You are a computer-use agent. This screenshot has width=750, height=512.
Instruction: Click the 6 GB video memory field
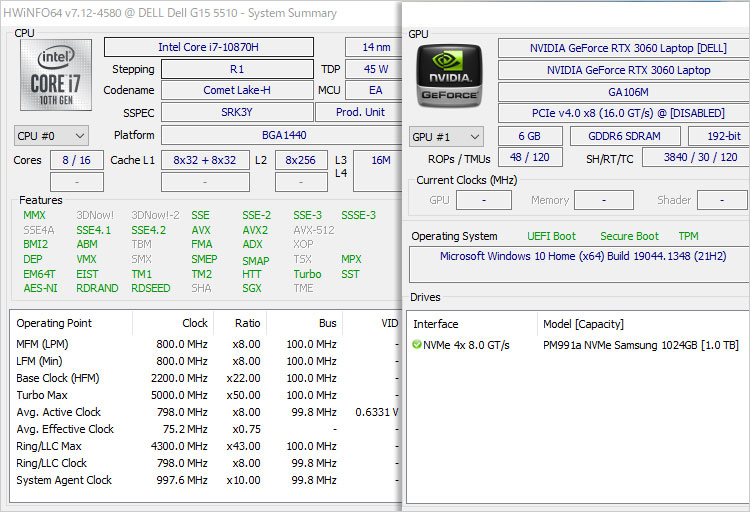tap(530, 136)
